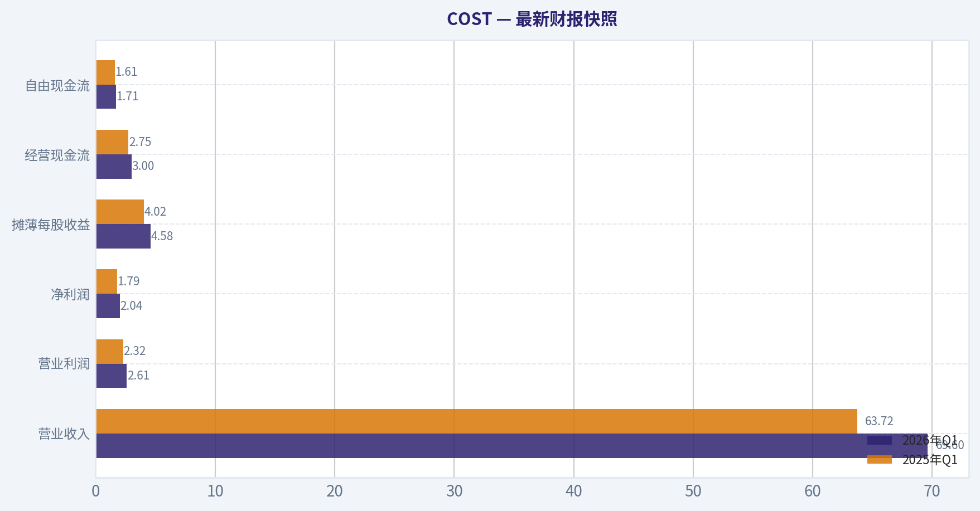Image resolution: width=980 pixels, height=511 pixels.
Task: Click the purple 营业收入 bar for 2026年Q1
Action: 512,446
